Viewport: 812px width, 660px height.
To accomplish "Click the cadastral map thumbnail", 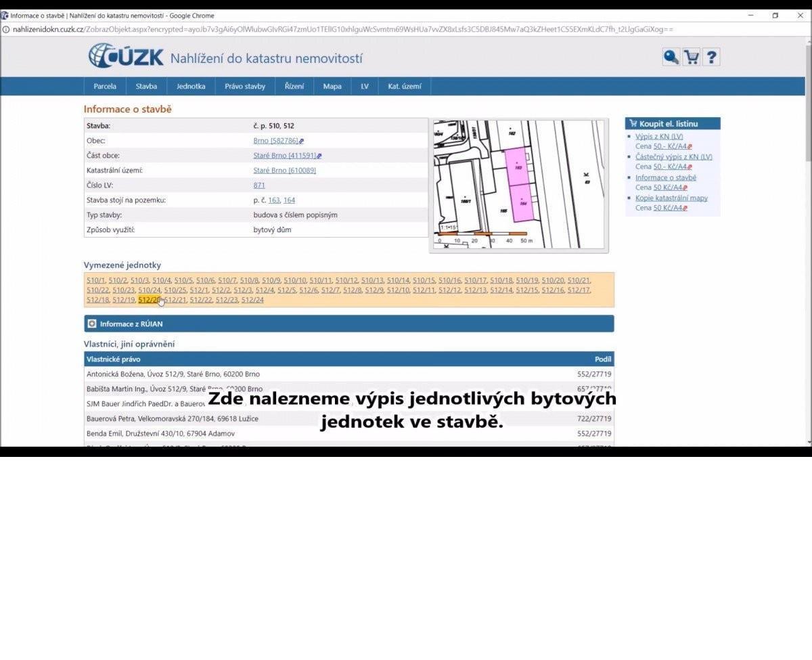I will click(x=519, y=185).
